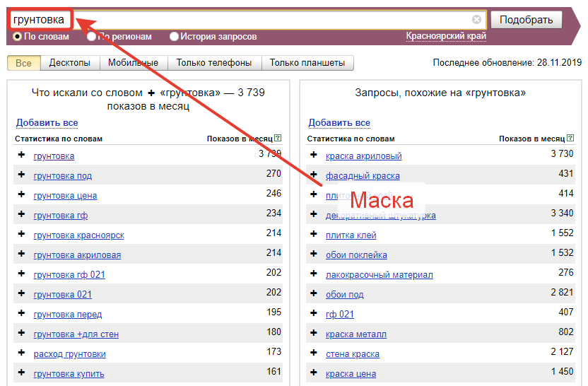Add 'грунтовка гф 021' using the plus icon

click(21, 274)
